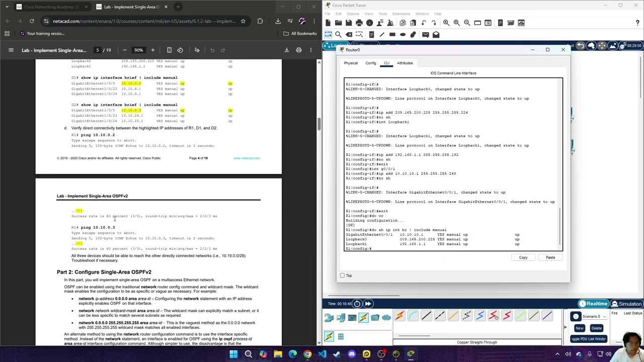Click the Paste button in CLI
Viewport: 644px width, 362px height.
(550, 257)
